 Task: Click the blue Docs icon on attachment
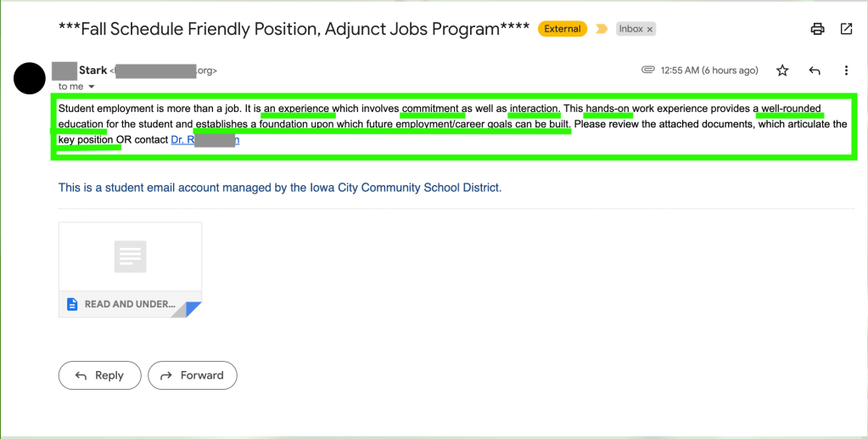coord(72,304)
